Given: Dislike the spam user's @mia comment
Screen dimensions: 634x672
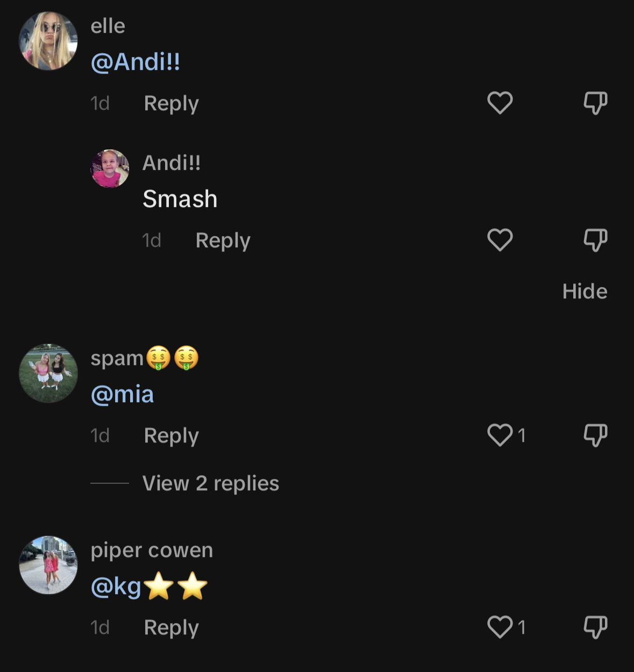Looking at the screenshot, I should point(595,435).
